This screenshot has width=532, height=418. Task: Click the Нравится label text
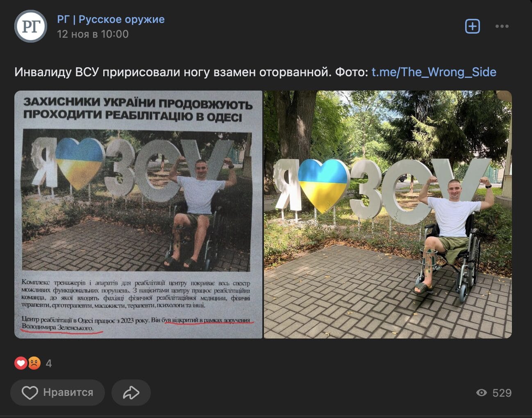68,393
